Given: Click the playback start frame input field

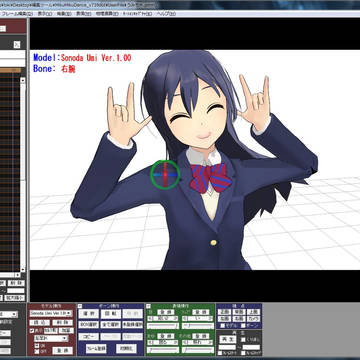Looking at the screenshot, I should coord(227,347).
